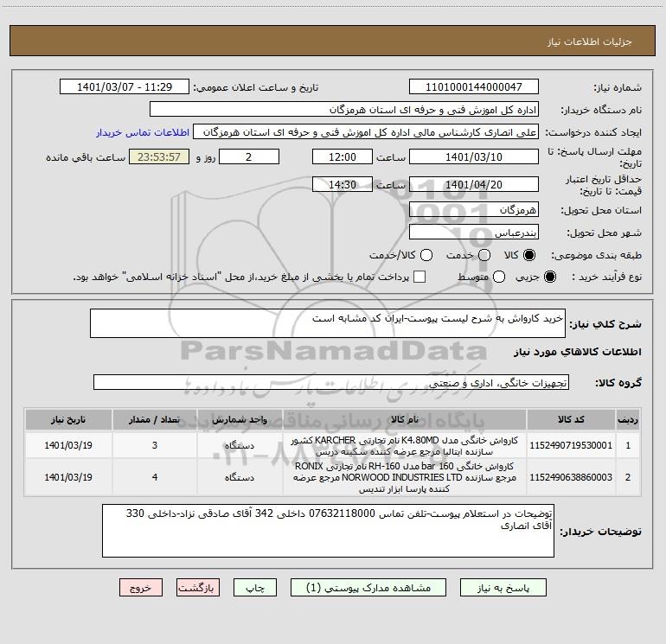Click the RONIX RH-160 item name cell

405,477
